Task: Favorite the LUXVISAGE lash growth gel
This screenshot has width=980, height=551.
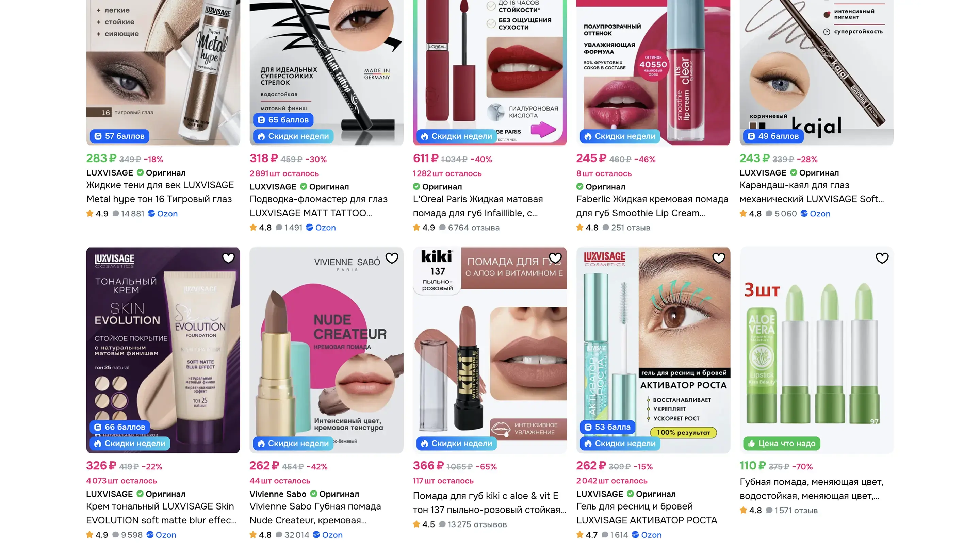Action: 719,258
